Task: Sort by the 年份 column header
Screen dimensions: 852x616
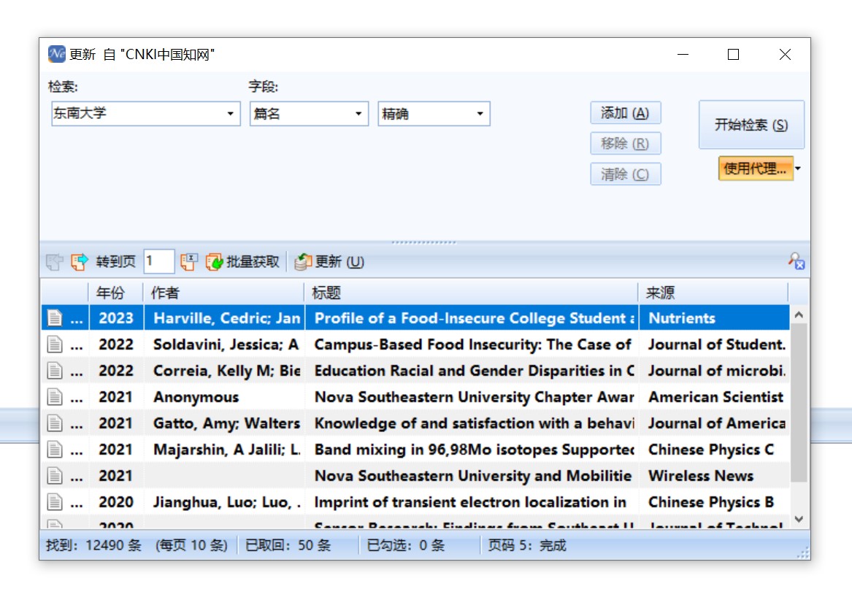Action: pos(116,293)
